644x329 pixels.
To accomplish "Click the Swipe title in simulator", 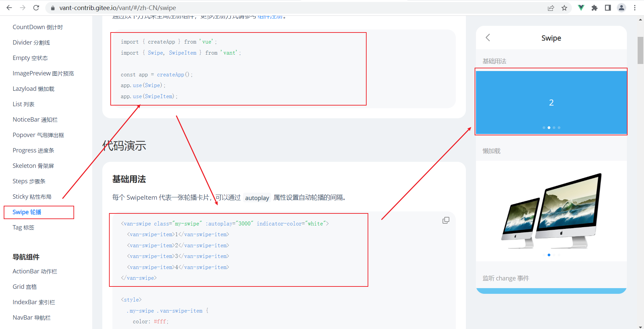I will (551, 38).
